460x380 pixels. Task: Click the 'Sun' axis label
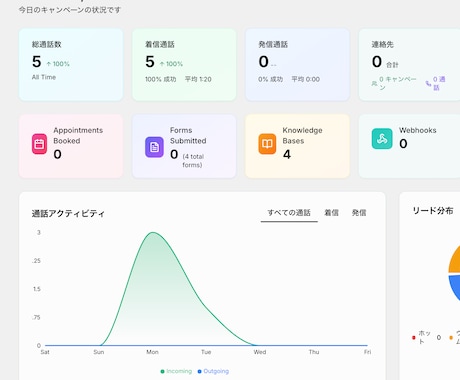pyautogui.click(x=99, y=352)
